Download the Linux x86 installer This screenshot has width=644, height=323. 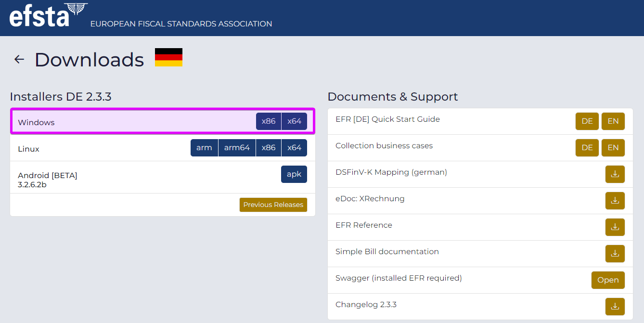(x=269, y=148)
